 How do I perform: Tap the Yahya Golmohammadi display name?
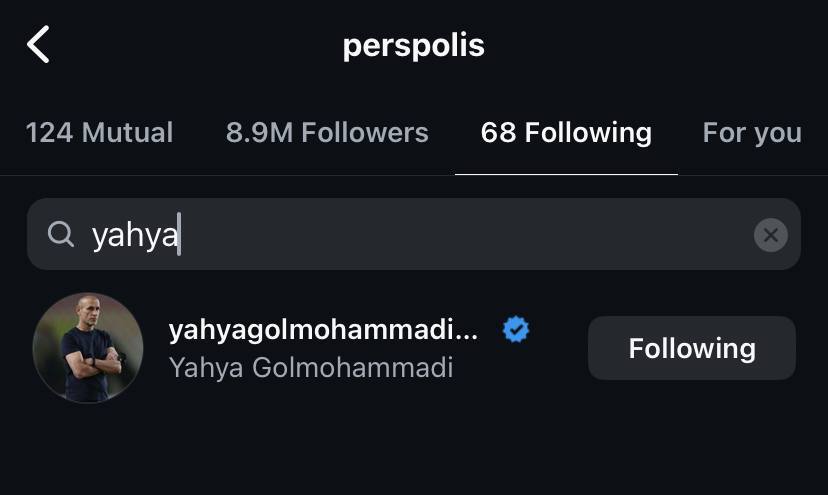(311, 367)
